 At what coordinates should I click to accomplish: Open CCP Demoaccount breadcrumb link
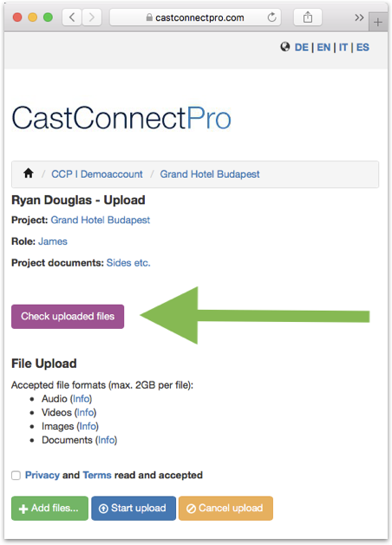[x=97, y=174]
